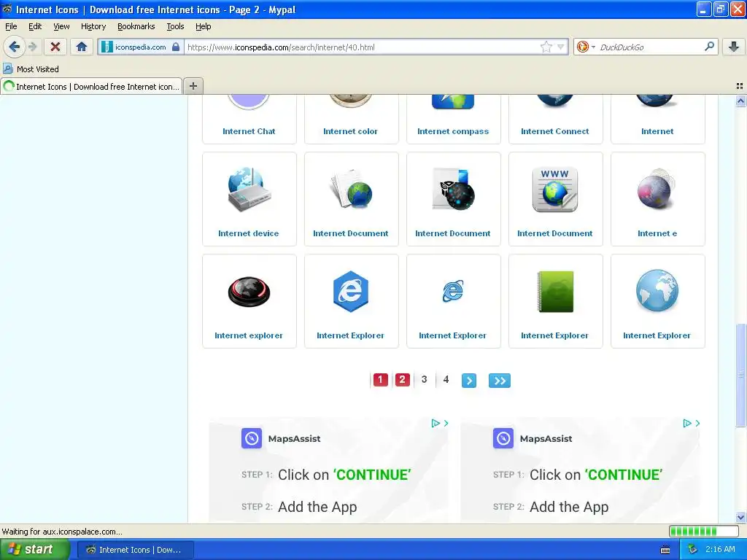Image resolution: width=747 pixels, height=560 pixels.
Task: Open a new tab with plus button
Action: click(x=193, y=86)
